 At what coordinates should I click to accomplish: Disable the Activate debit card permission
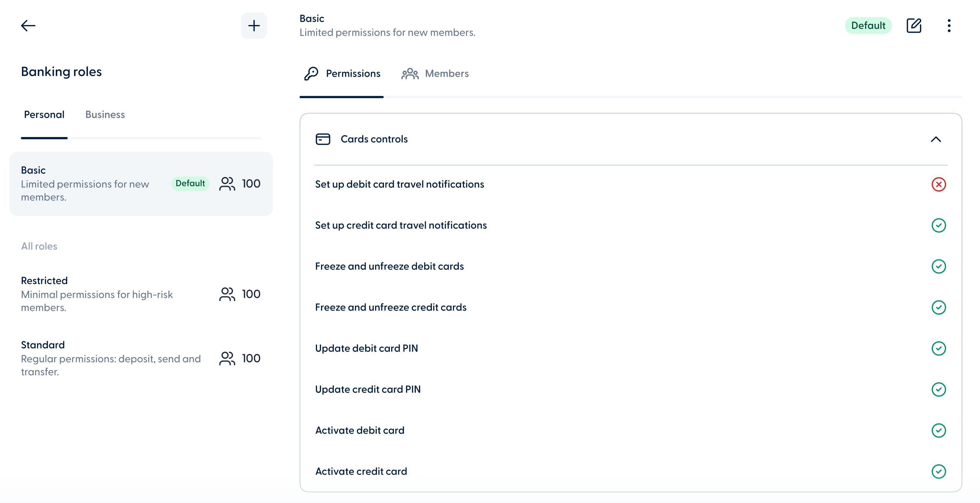point(939,430)
